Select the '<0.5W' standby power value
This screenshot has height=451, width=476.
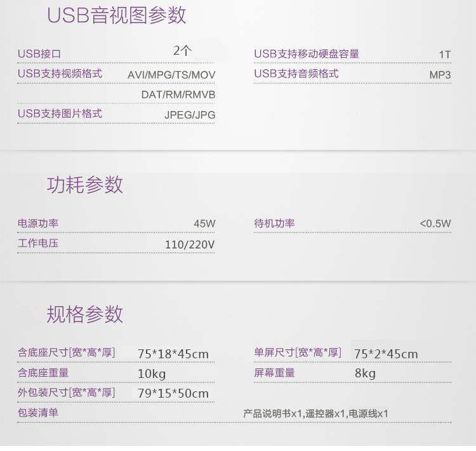point(435,224)
